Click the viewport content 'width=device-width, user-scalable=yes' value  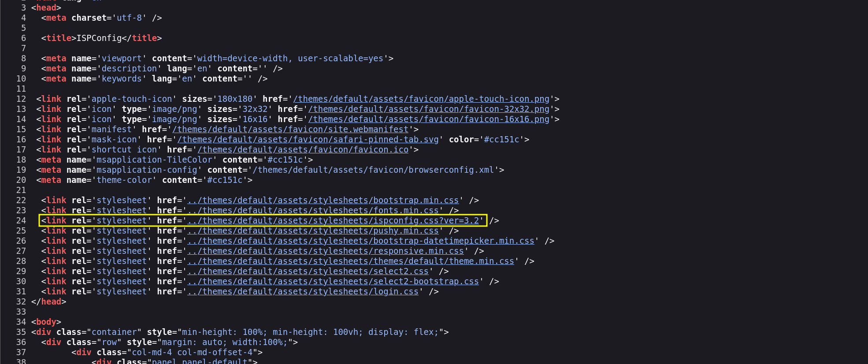[x=290, y=59]
